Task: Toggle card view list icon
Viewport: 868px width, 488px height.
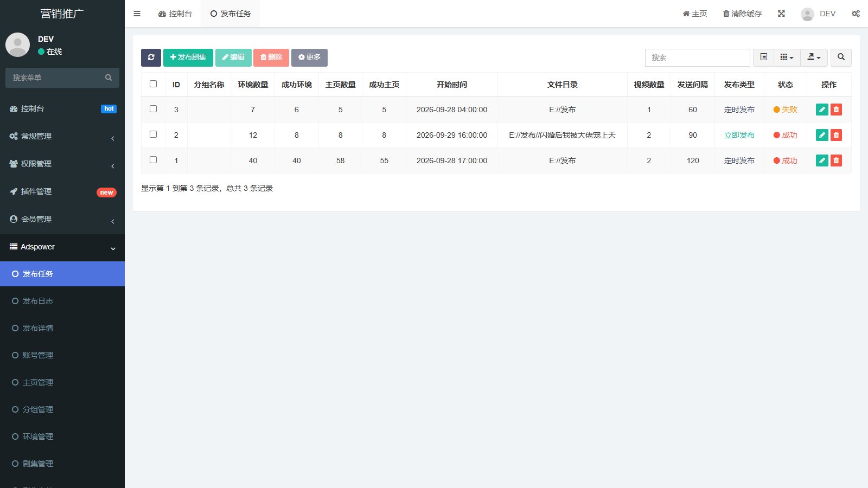Action: (x=763, y=57)
